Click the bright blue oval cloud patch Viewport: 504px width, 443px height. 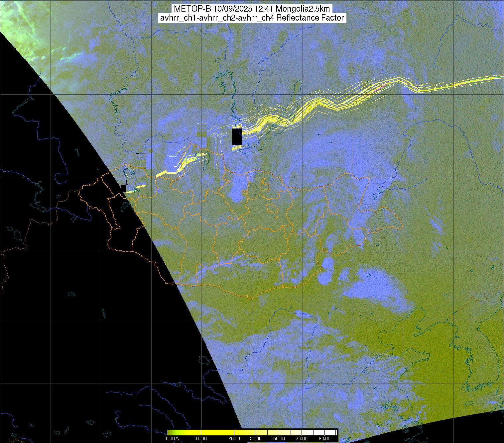[x=327, y=265]
